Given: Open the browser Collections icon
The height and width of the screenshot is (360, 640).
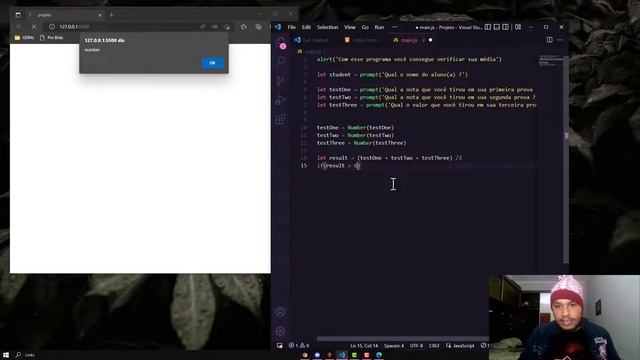Looking at the screenshot, I should (x=258, y=27).
